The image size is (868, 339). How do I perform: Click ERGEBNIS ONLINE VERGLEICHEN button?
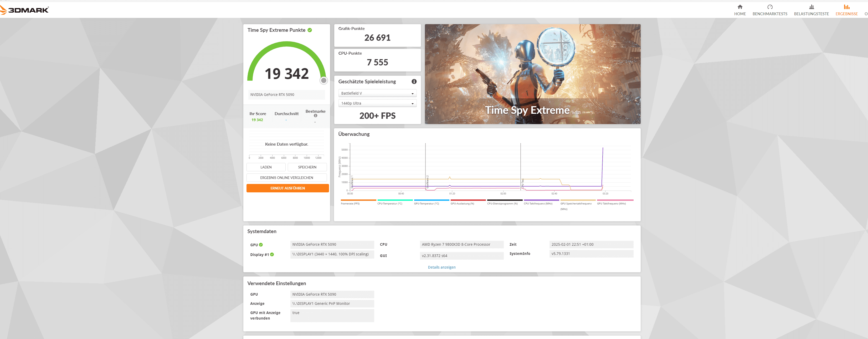[286, 178]
